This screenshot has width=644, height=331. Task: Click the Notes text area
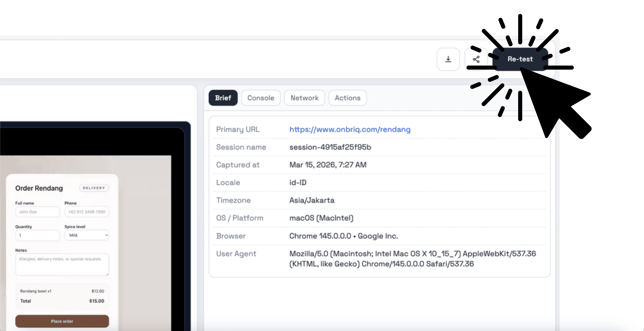pos(62,264)
